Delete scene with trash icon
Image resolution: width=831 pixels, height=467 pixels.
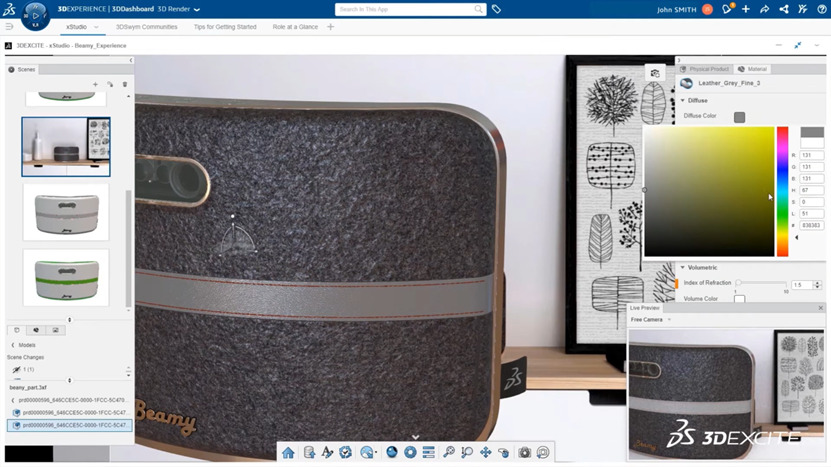pyautogui.click(x=125, y=84)
